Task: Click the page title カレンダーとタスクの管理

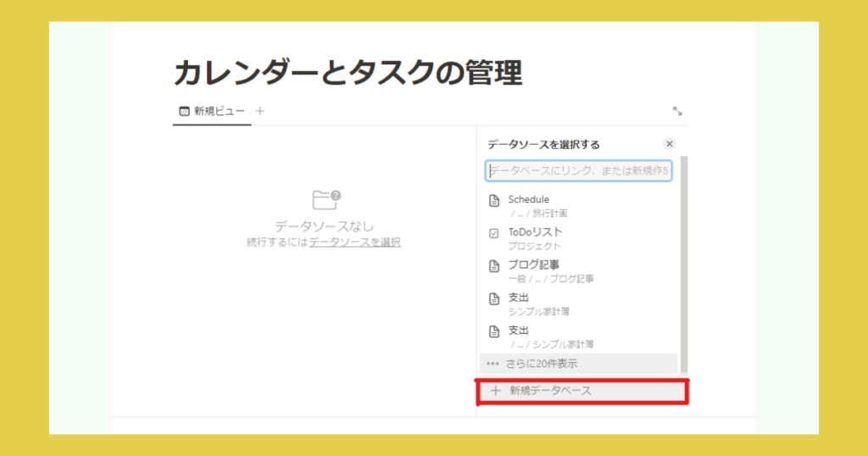Action: (x=348, y=74)
